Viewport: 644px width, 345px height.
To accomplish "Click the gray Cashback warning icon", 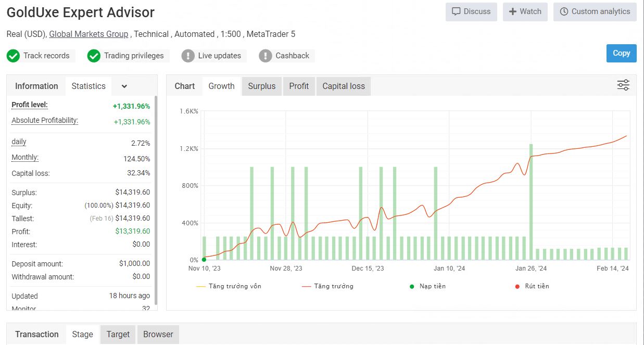I will 266,56.
